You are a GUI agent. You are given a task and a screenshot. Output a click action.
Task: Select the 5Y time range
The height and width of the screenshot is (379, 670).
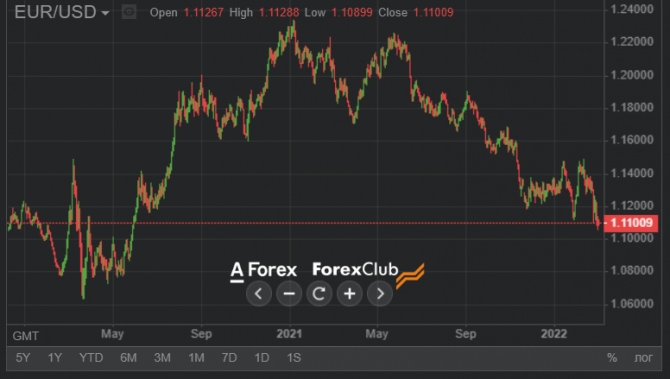coord(23,358)
